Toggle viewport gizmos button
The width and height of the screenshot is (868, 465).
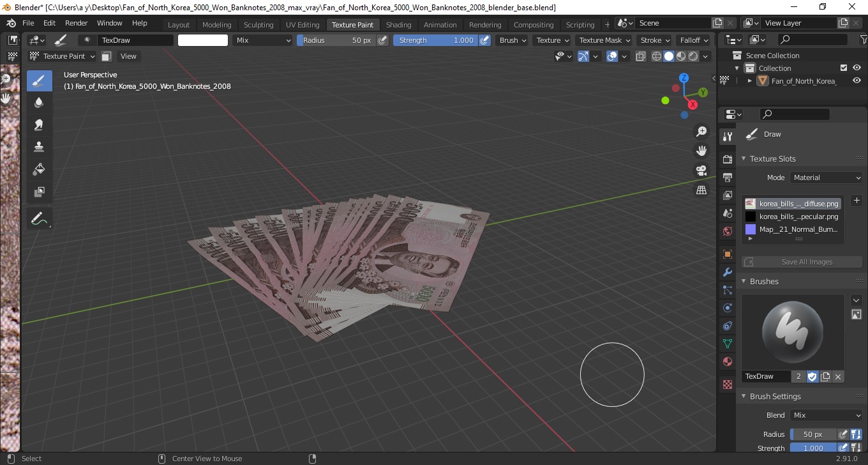click(x=583, y=56)
